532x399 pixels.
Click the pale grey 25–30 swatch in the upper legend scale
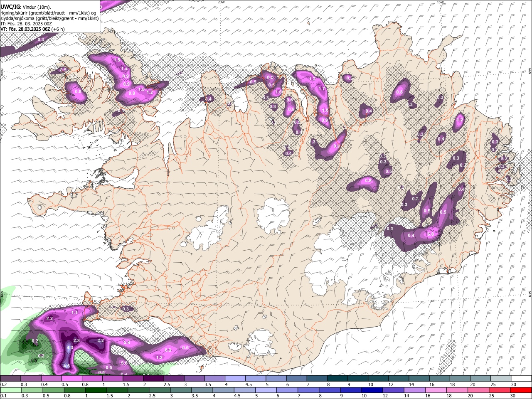(501, 379)
